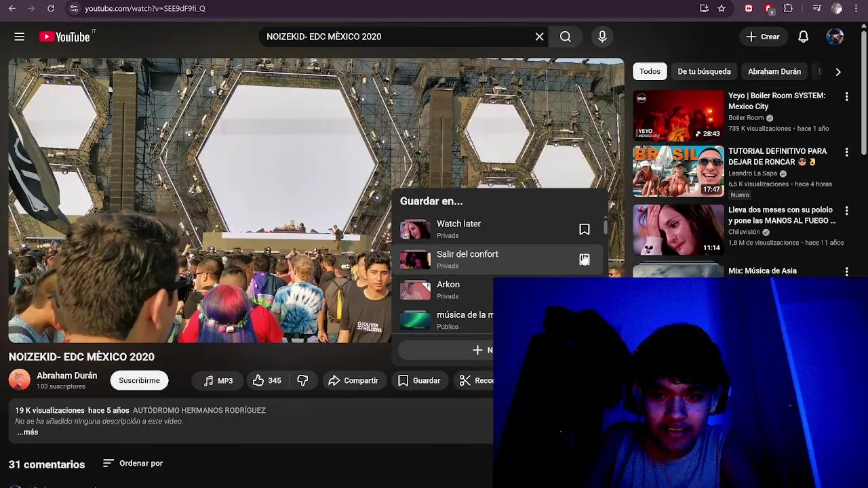868x488 pixels.
Task: Open Mix: Música de Asia title
Action: pos(762,270)
